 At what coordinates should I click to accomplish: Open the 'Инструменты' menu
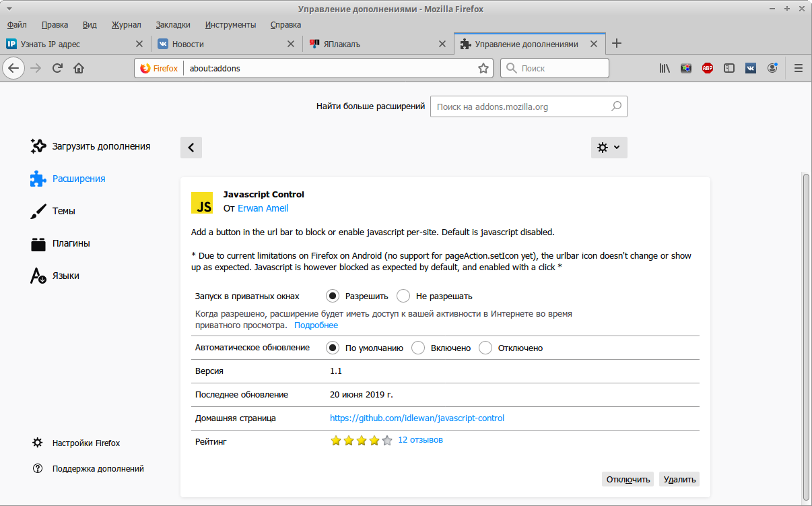[x=231, y=25]
